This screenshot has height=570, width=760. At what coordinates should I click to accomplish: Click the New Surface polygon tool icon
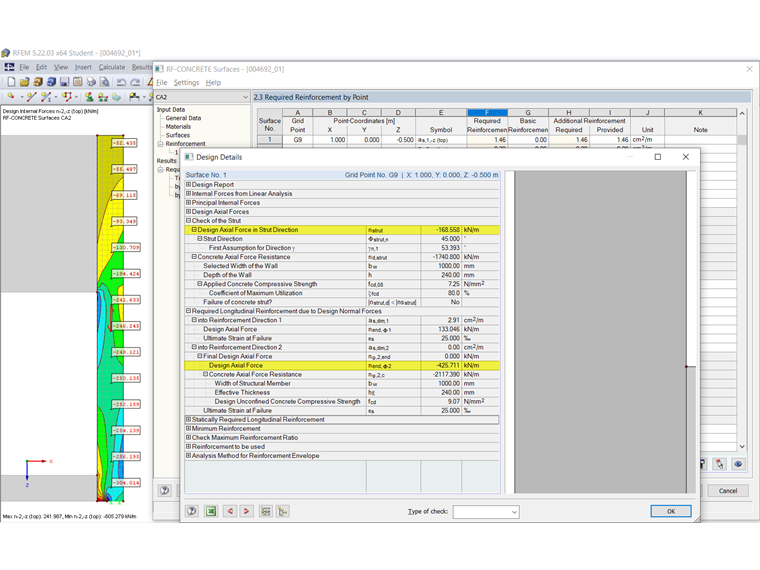67,97
